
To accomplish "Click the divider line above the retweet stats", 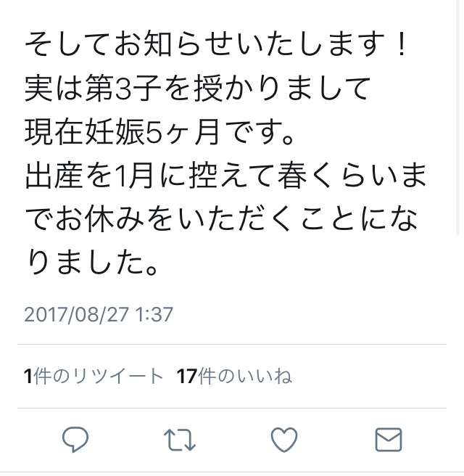I will [232, 345].
